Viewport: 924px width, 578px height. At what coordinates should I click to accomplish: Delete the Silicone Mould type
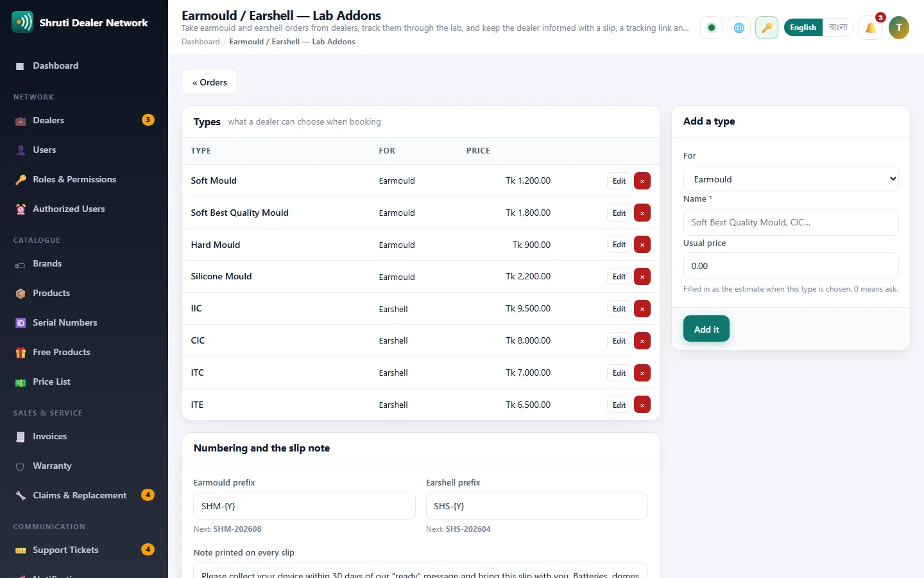click(x=642, y=277)
